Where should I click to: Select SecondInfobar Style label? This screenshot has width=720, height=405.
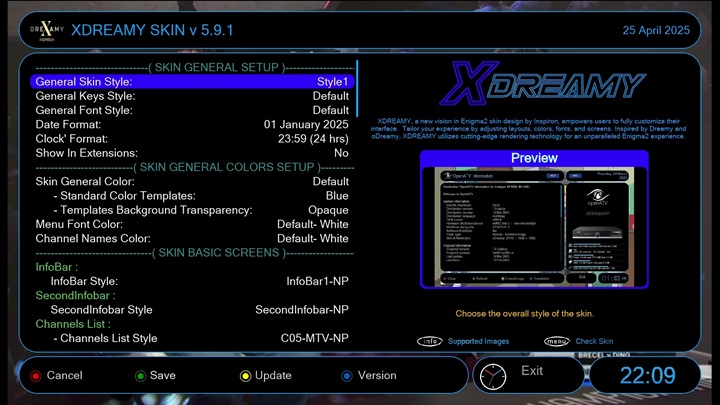[101, 309]
